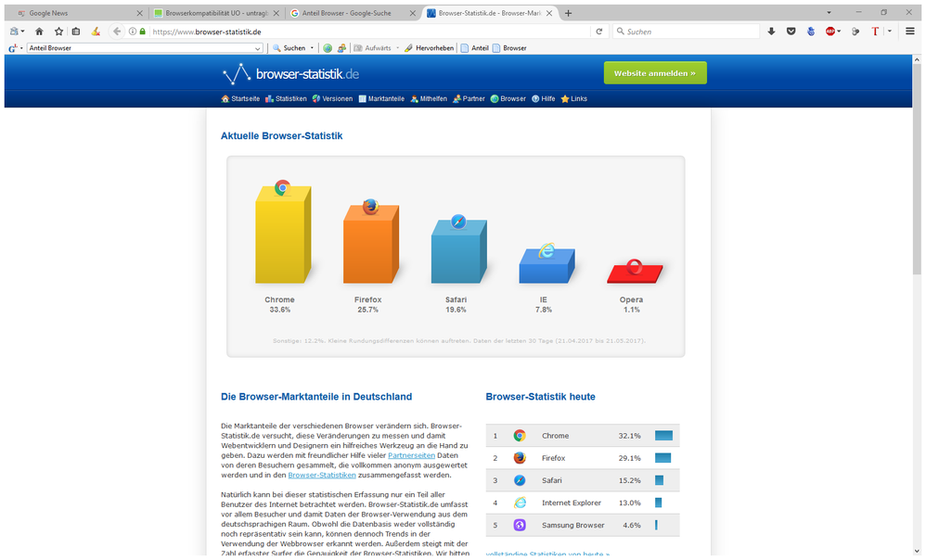Open the Adblock Plus dropdown arrow
The image size is (926, 560).
[x=839, y=32]
